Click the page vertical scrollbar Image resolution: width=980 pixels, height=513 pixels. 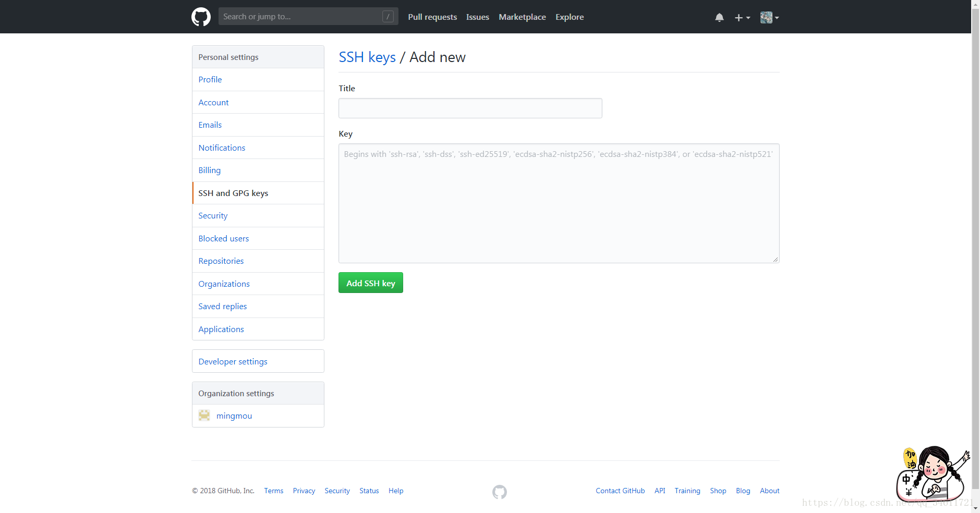click(x=975, y=249)
